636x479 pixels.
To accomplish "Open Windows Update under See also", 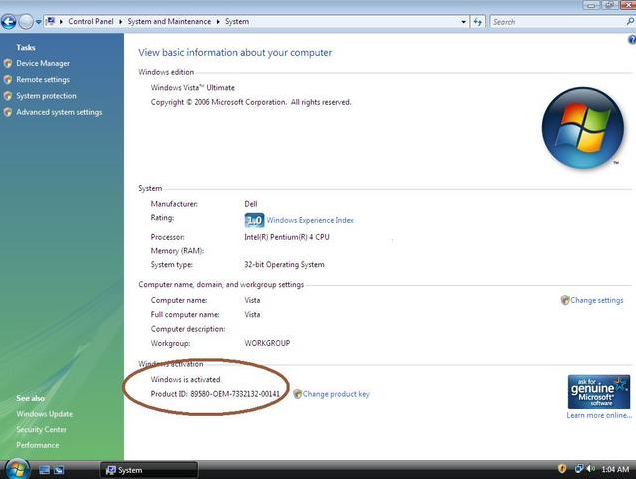I will [45, 414].
